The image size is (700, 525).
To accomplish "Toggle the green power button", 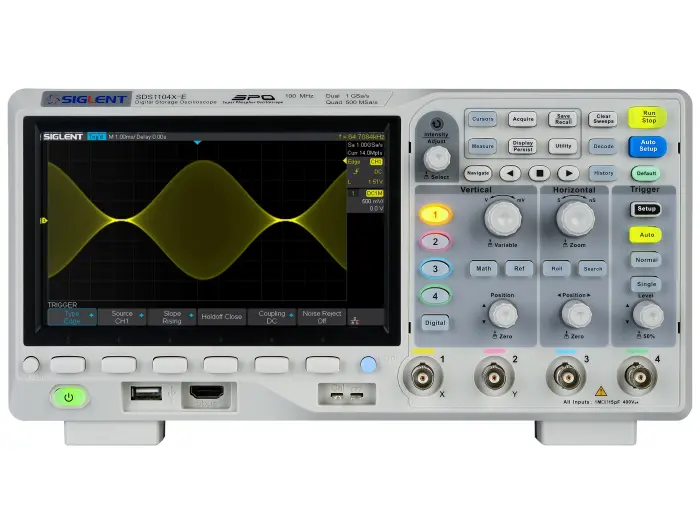I will tap(69, 397).
